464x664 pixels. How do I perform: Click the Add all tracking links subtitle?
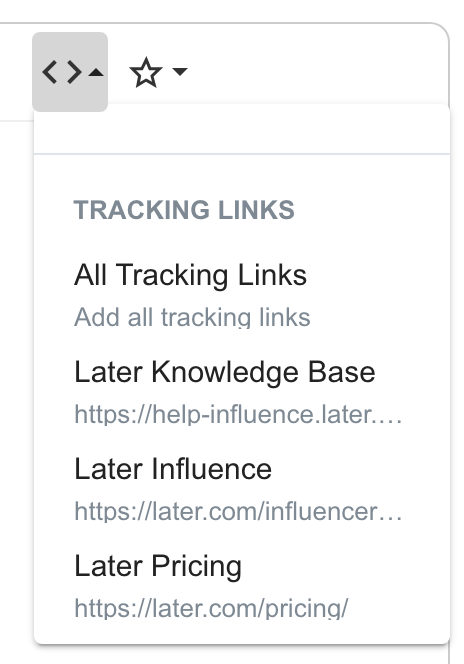[192, 317]
